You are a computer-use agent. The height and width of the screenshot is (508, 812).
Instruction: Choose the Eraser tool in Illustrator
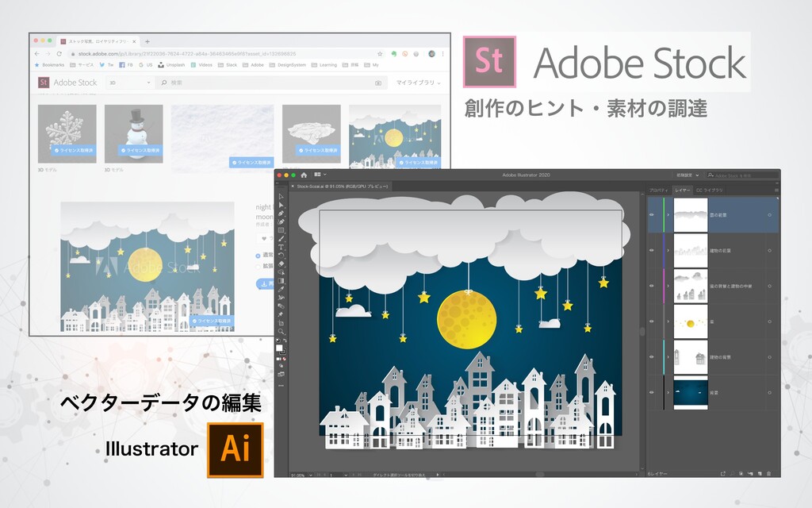[x=282, y=264]
